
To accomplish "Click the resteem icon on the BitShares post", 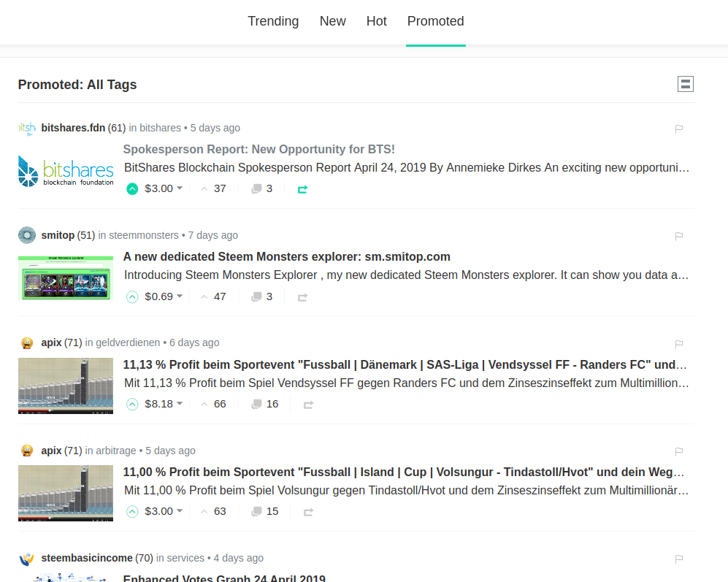I will click(x=302, y=188).
